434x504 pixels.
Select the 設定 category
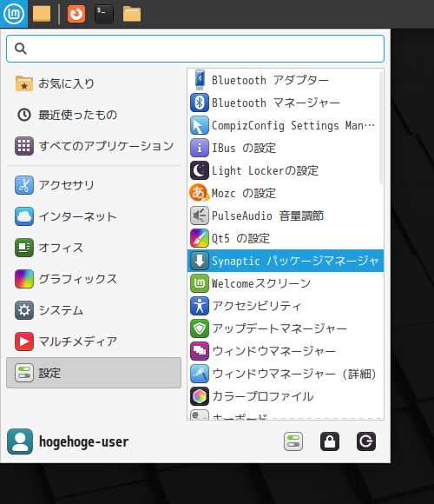(x=94, y=373)
